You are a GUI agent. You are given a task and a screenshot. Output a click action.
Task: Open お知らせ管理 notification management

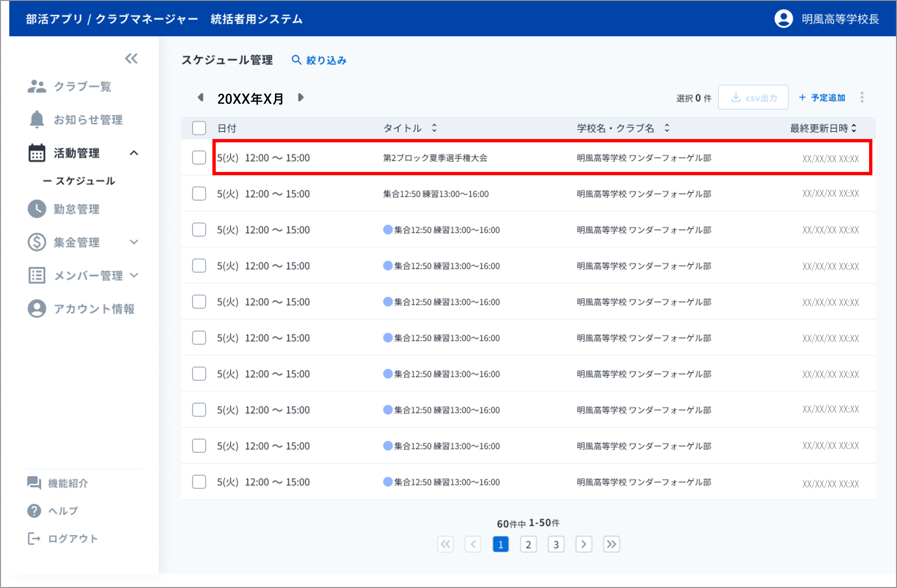(88, 120)
